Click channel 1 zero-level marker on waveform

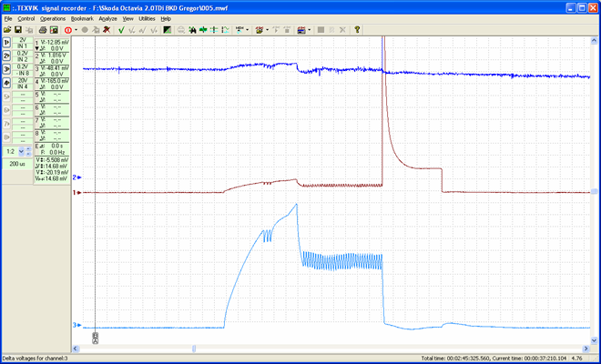click(77, 192)
